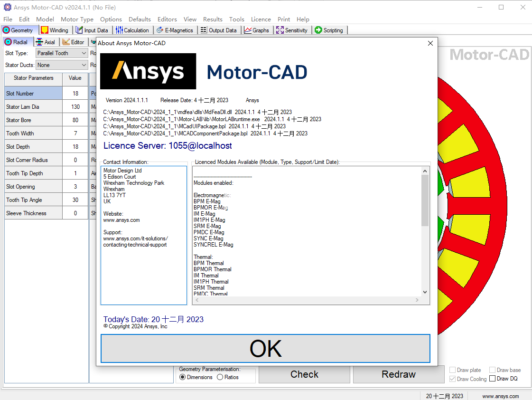Click the Sensitivity tab icon
The image size is (532, 400).
[280, 30]
